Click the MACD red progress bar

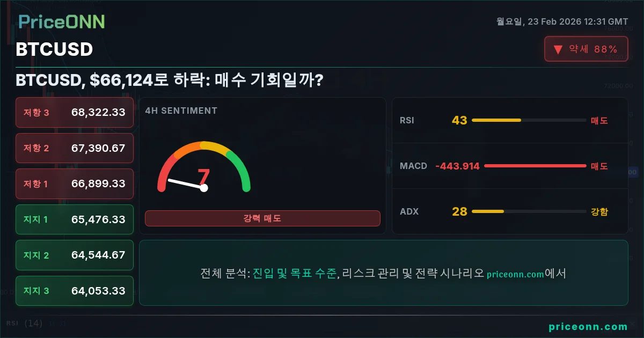click(536, 166)
